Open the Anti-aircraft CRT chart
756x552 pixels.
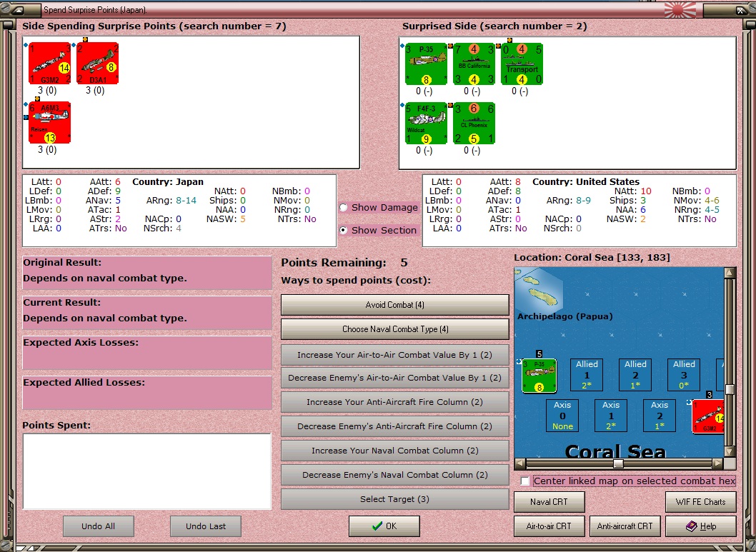tap(625, 526)
